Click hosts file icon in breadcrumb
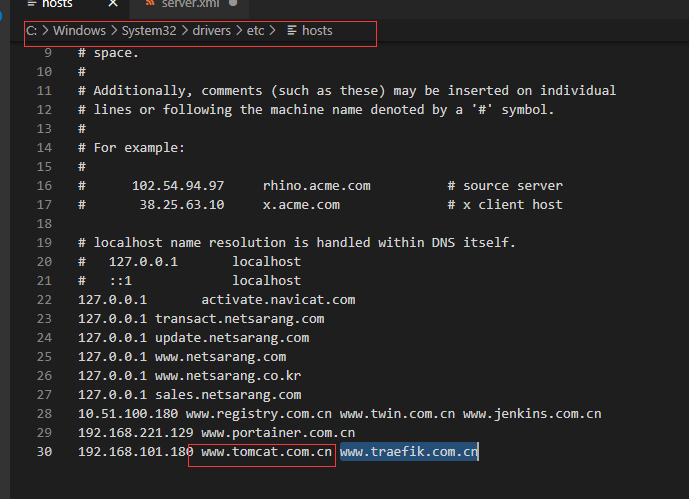689x499 pixels. pyautogui.click(x=292, y=30)
